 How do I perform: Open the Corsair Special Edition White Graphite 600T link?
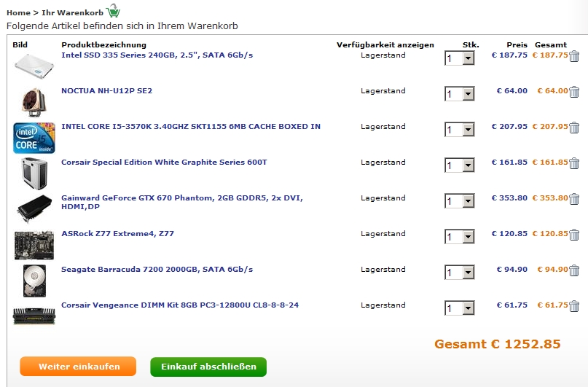click(x=164, y=162)
